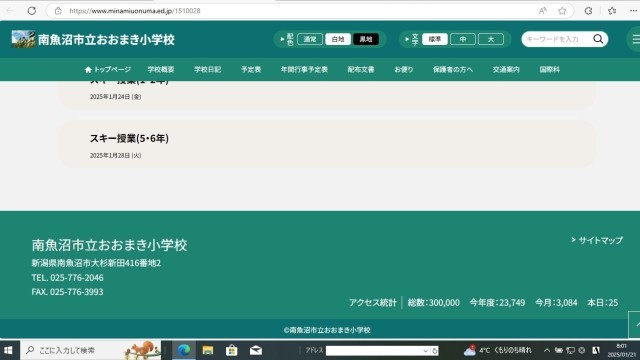
Task: Click the favorites star in address bar
Action: pos(562,11)
